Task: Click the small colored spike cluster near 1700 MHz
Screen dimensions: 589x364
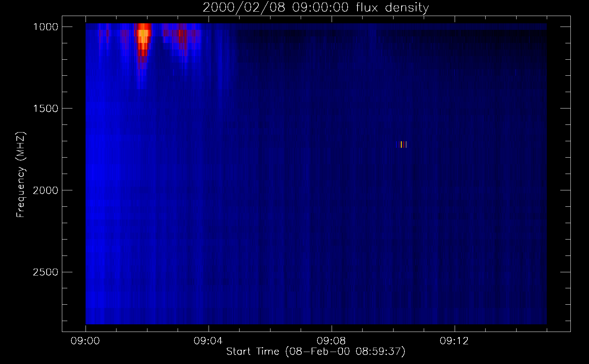Action: click(401, 145)
